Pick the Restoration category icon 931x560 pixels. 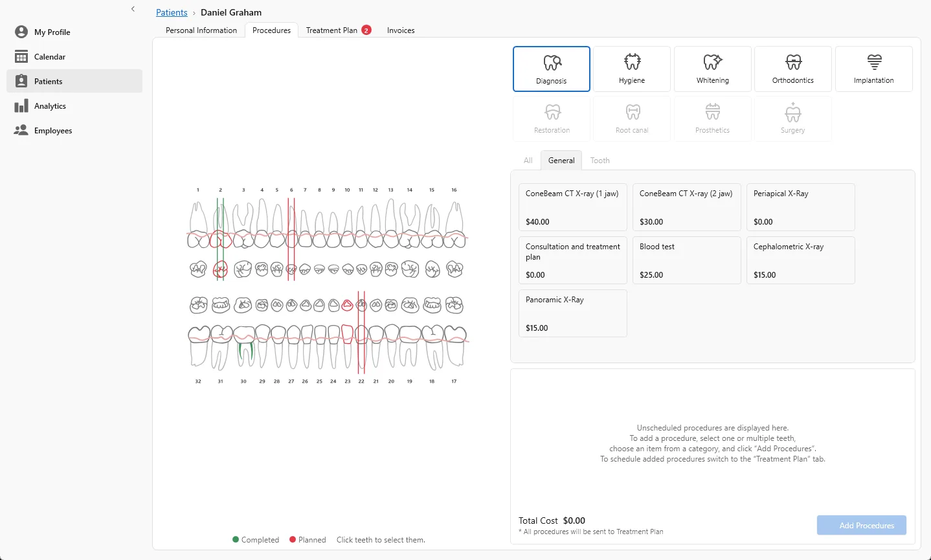[552, 118]
